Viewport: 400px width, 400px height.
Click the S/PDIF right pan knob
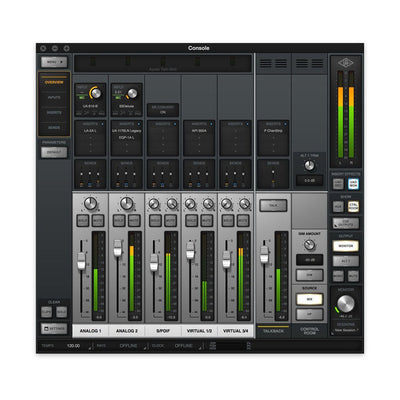pos(172,204)
